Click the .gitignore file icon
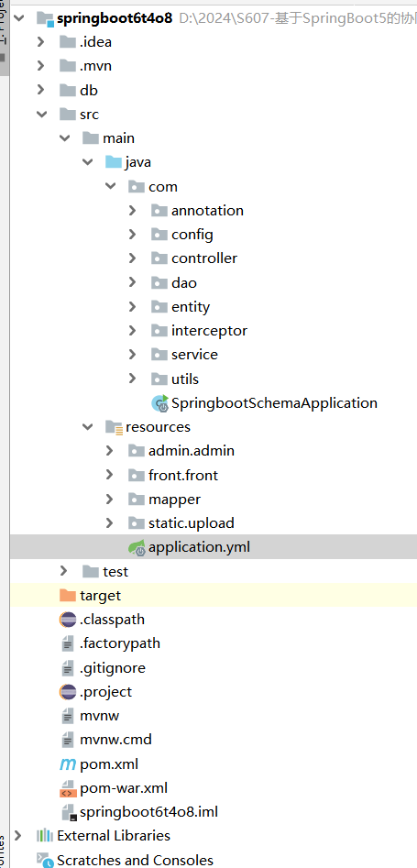The image size is (417, 868). pyautogui.click(x=68, y=667)
